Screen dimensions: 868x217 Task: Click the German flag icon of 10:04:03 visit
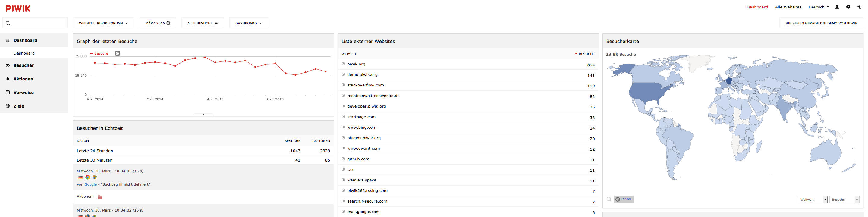[x=80, y=177]
